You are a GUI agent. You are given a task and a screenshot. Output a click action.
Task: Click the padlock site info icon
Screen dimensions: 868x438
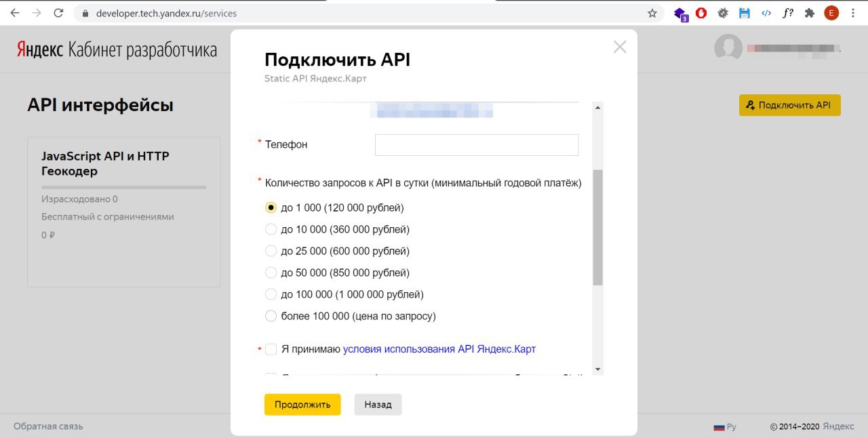click(85, 13)
